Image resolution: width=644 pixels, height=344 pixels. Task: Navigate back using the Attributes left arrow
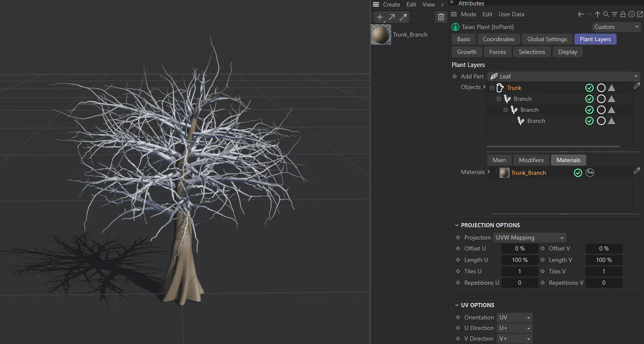click(580, 14)
